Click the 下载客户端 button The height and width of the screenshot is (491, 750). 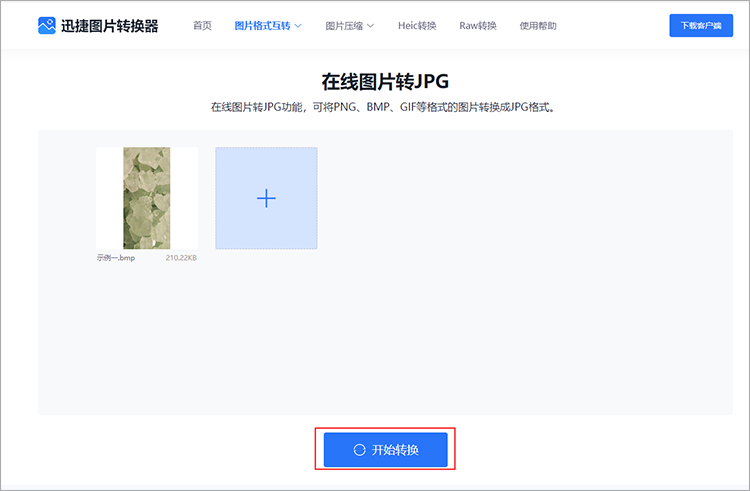tap(701, 26)
